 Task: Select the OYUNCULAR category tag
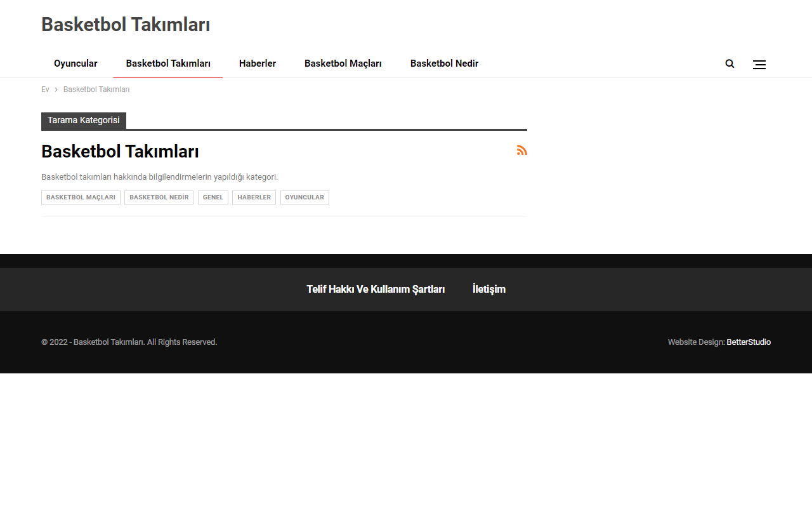point(304,197)
